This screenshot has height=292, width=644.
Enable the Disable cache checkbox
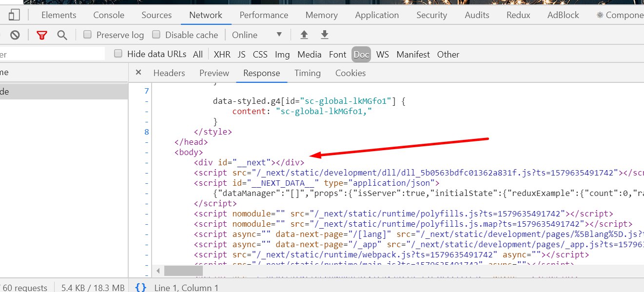click(x=156, y=35)
